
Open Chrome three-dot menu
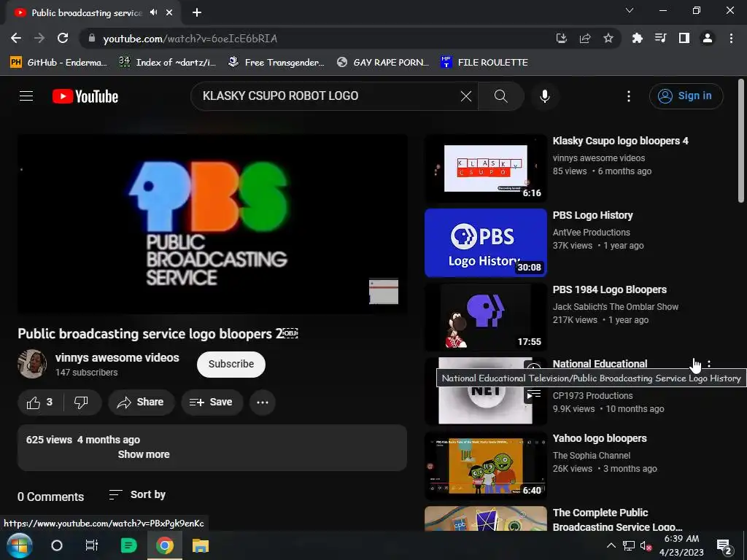tap(731, 38)
